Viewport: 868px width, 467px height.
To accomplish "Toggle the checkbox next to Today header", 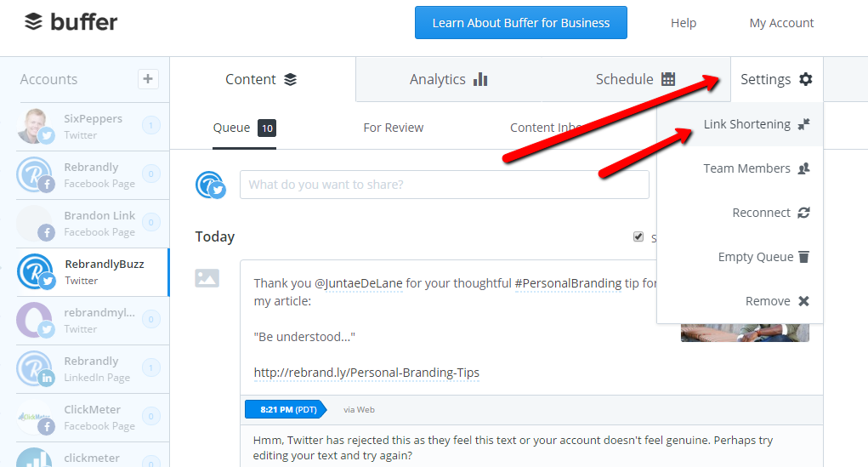I will (x=638, y=237).
